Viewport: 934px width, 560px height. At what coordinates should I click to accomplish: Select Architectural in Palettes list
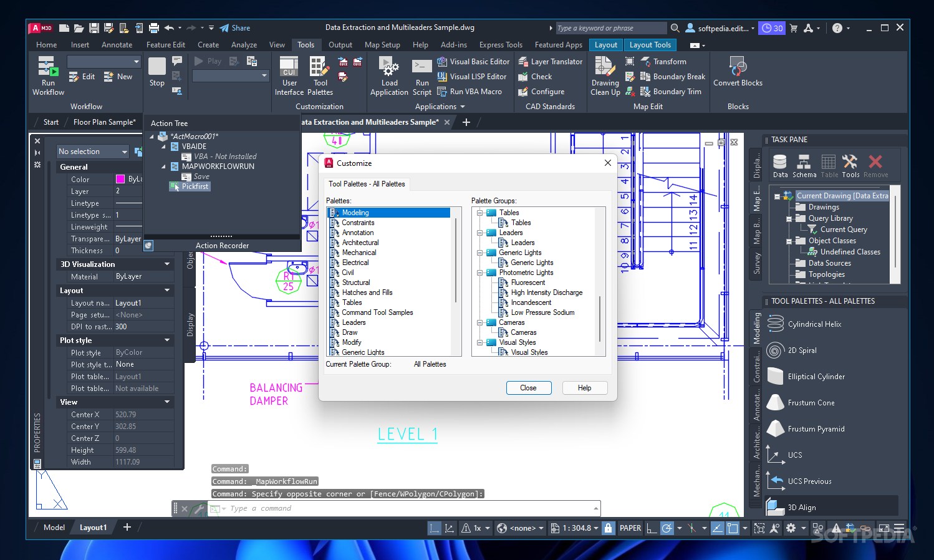(360, 243)
